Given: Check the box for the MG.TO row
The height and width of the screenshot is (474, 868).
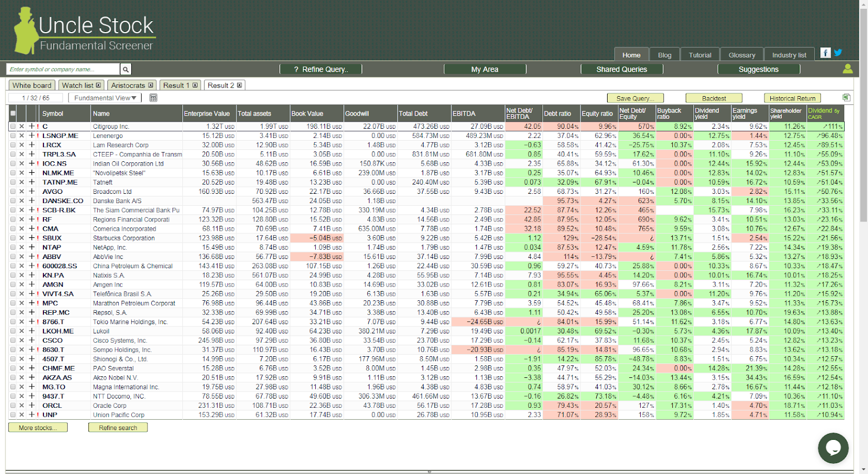Looking at the screenshot, I should pos(12,387).
